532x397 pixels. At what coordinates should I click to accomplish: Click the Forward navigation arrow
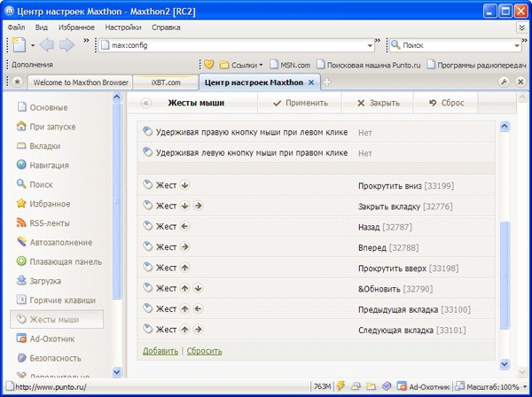point(67,44)
